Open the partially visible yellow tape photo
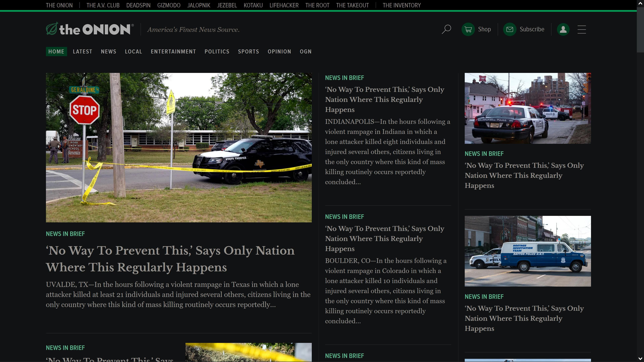644x362 pixels. 249,352
